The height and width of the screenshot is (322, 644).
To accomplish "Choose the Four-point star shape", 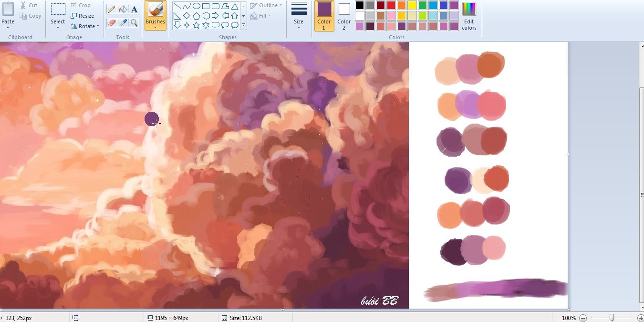I will [187, 25].
